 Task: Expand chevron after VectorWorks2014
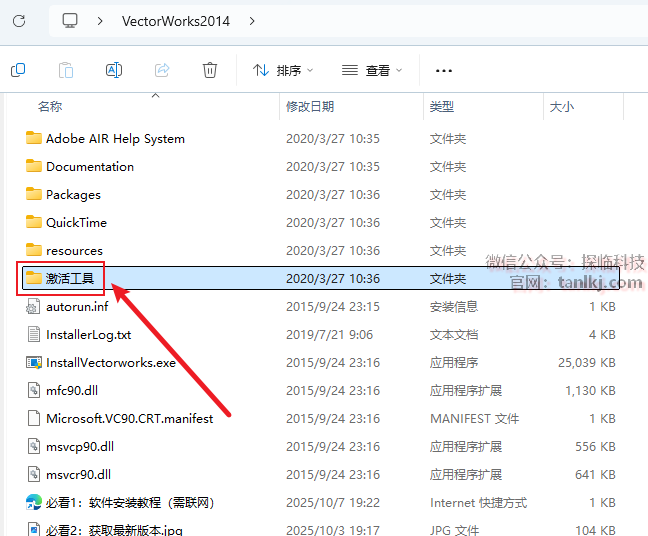(x=252, y=21)
